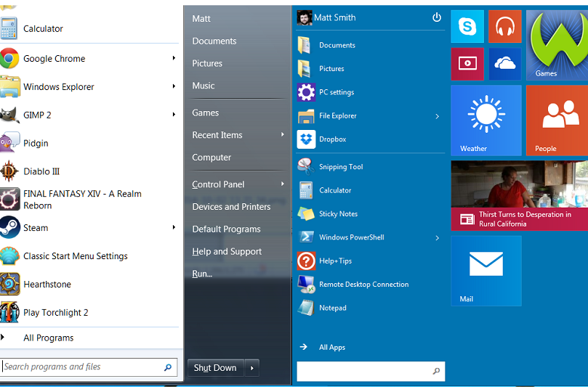The image size is (588, 392).
Task: Open All Apps link
Action: tap(331, 347)
